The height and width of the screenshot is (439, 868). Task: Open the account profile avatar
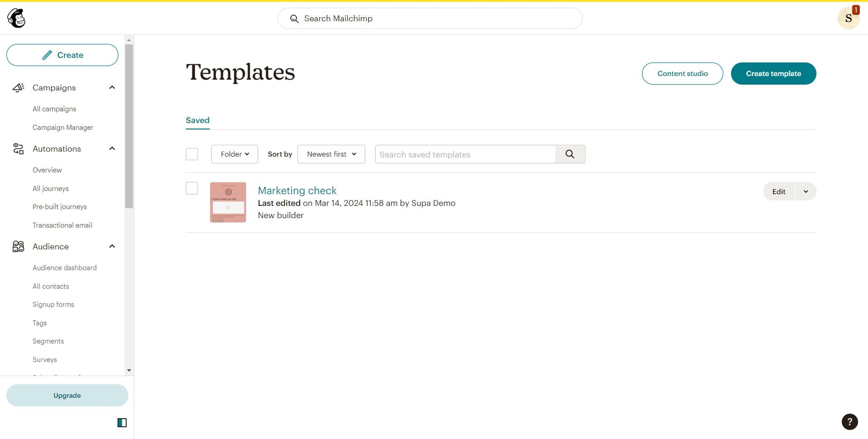click(x=848, y=19)
